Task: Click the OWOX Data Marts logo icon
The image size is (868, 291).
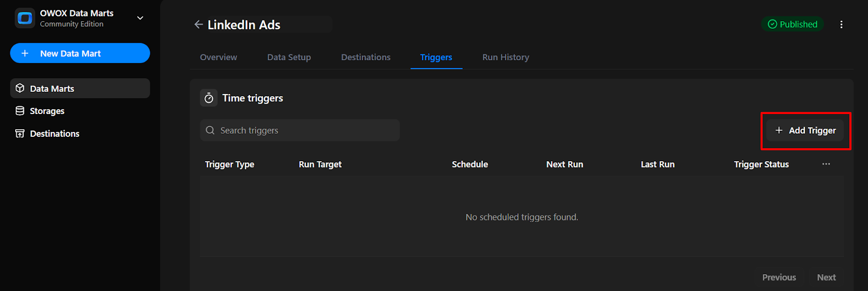Action: pos(25,18)
